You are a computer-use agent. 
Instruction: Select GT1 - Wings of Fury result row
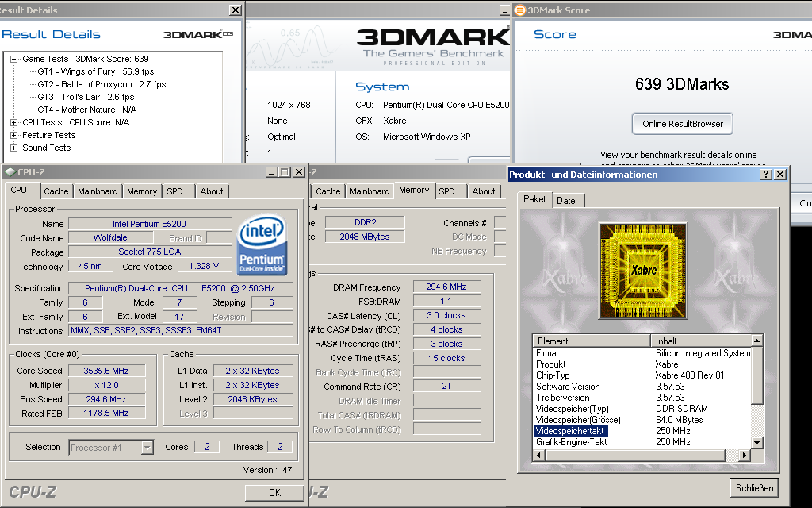[x=95, y=71]
